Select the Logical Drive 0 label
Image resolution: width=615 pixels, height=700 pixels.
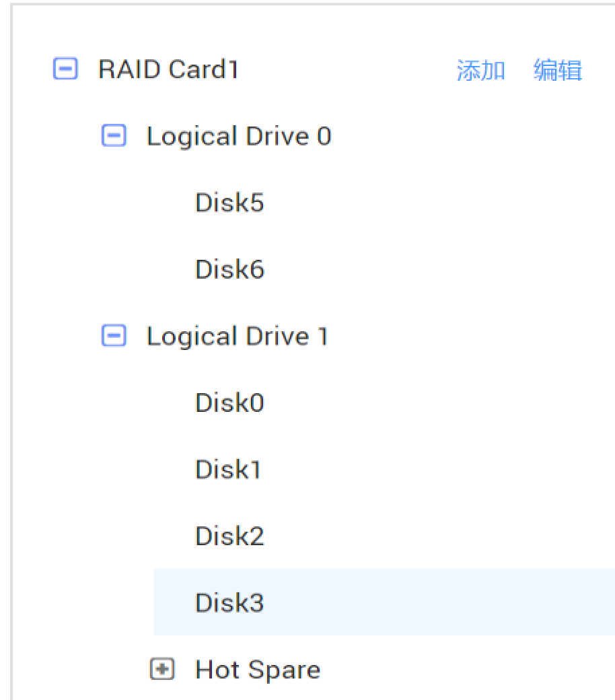[x=239, y=137]
